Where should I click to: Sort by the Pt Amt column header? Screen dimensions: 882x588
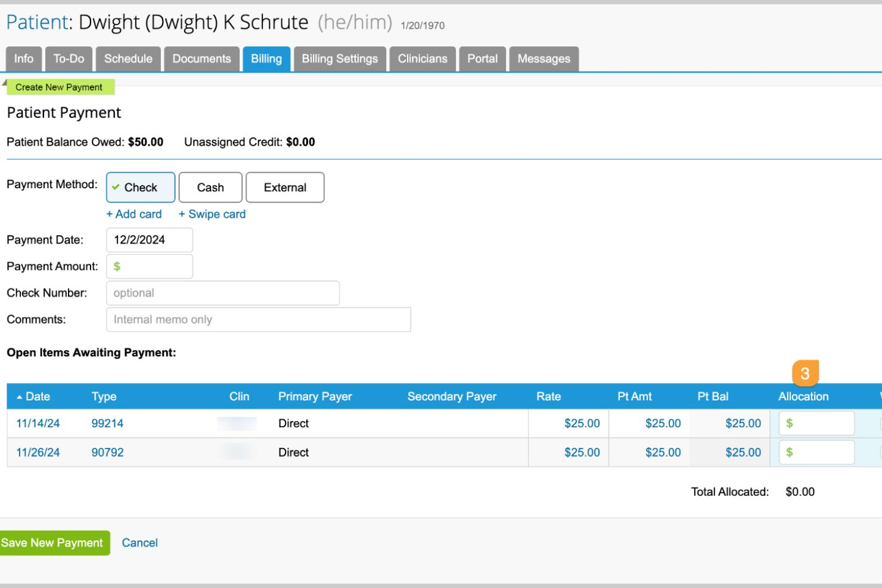point(634,397)
